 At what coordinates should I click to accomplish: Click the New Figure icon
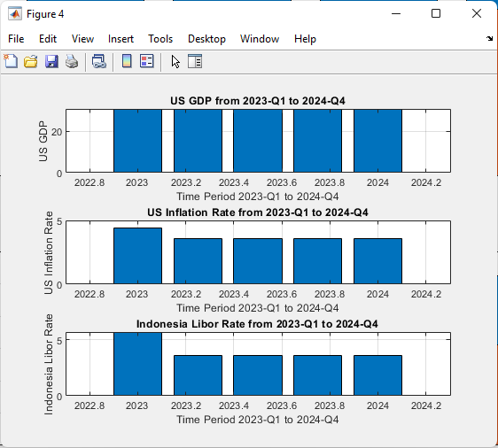[11, 61]
